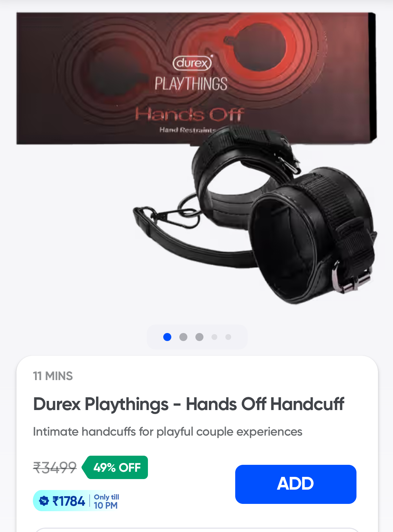This screenshot has width=393, height=532.
Task: Click the intimate handcuffs description text
Action: click(x=168, y=432)
